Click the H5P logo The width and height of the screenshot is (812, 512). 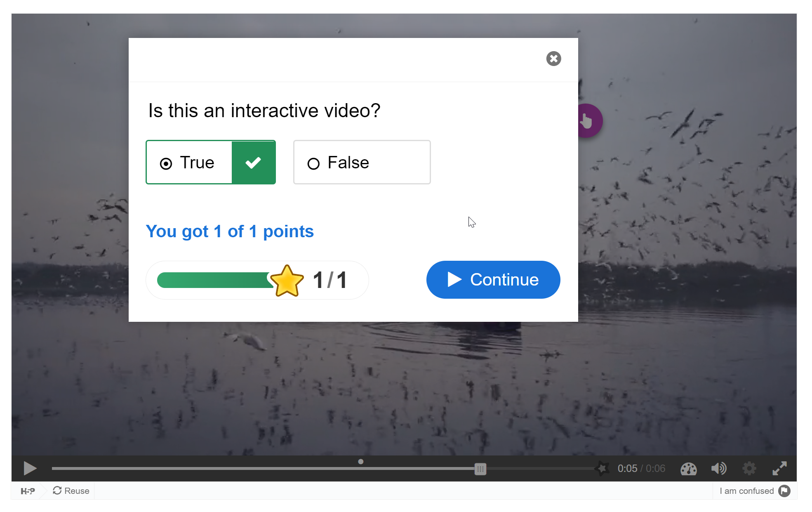point(28,491)
